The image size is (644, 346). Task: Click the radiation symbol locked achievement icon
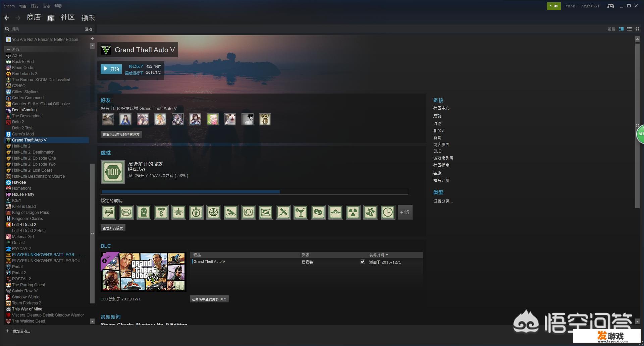pyautogui.click(x=353, y=212)
